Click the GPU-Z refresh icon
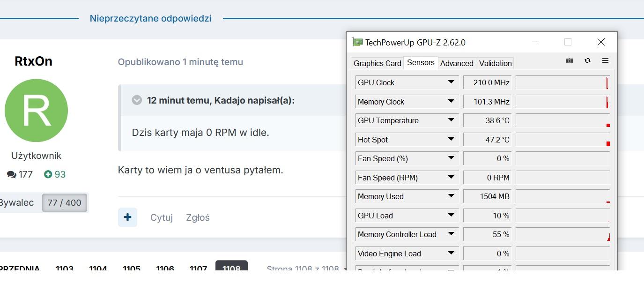 point(587,60)
